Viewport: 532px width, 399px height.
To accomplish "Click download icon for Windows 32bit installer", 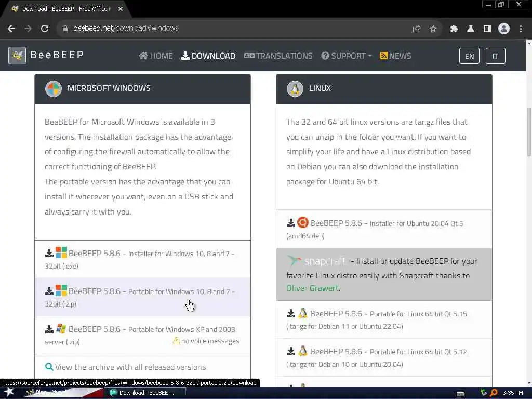I will 49,253.
